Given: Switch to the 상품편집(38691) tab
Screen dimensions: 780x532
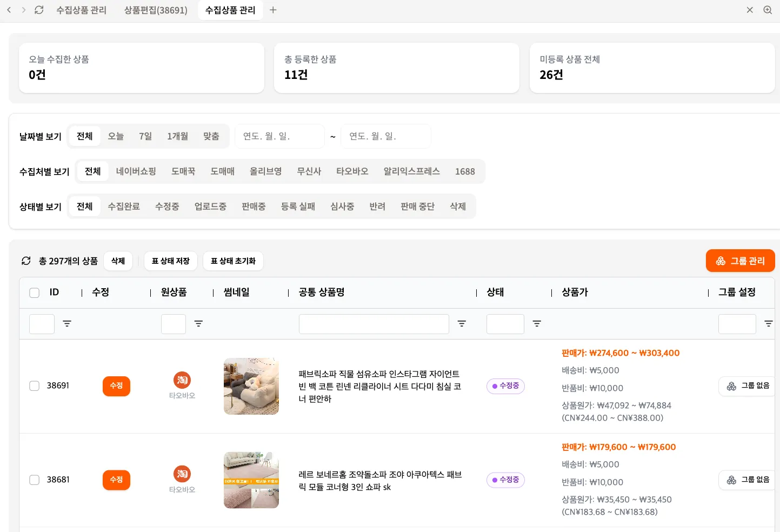Looking at the screenshot, I should click(156, 10).
